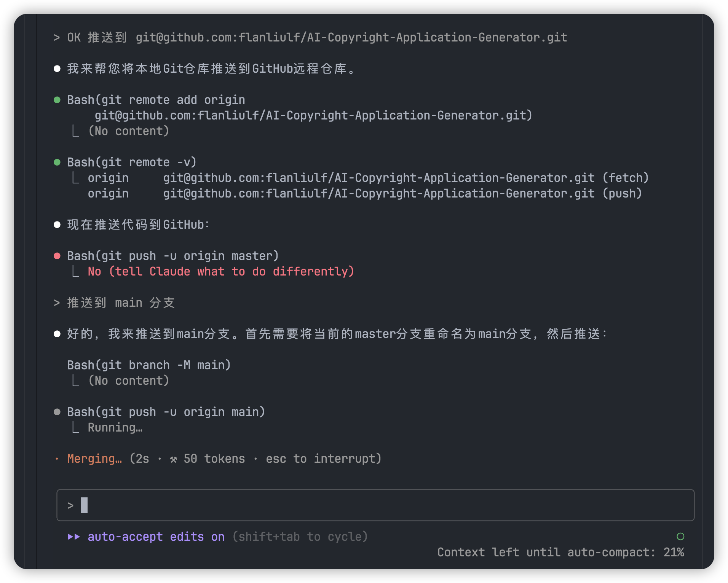Select the first user message starting with OK 推送到

point(317,38)
